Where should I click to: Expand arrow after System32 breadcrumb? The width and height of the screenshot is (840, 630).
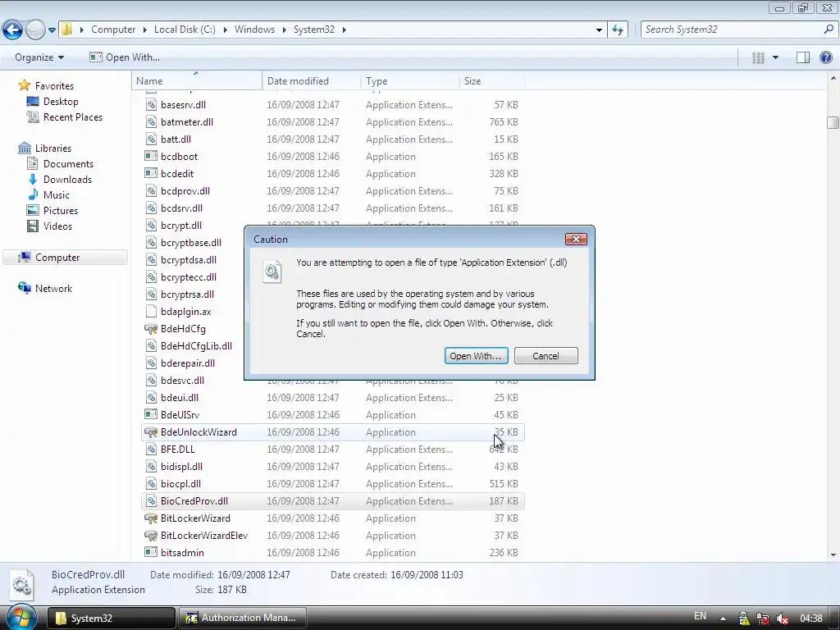coord(344,30)
